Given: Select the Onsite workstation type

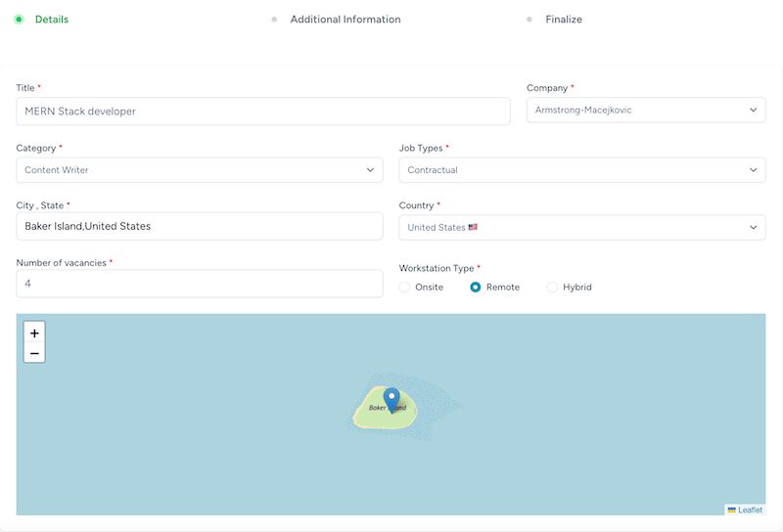Looking at the screenshot, I should (x=404, y=287).
